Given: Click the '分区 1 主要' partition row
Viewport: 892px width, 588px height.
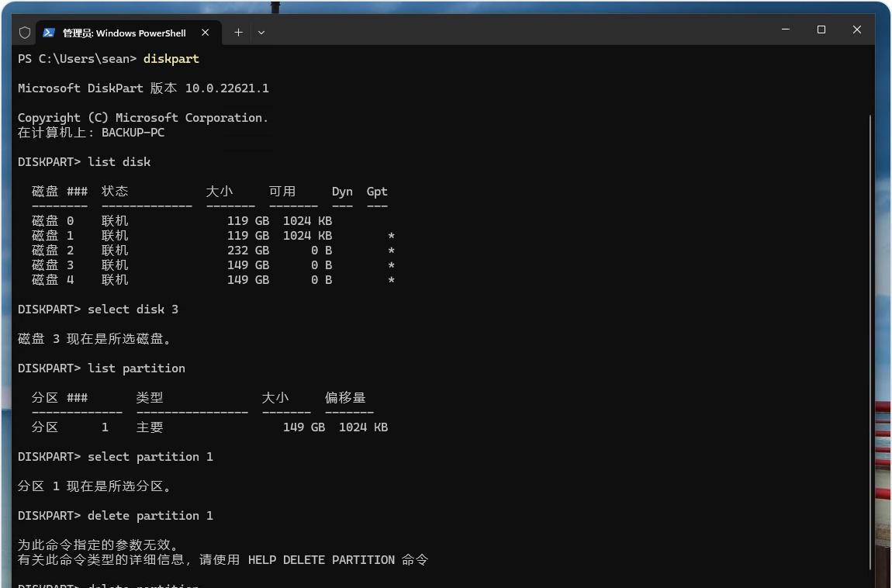Looking at the screenshot, I should pyautogui.click(x=210, y=427).
